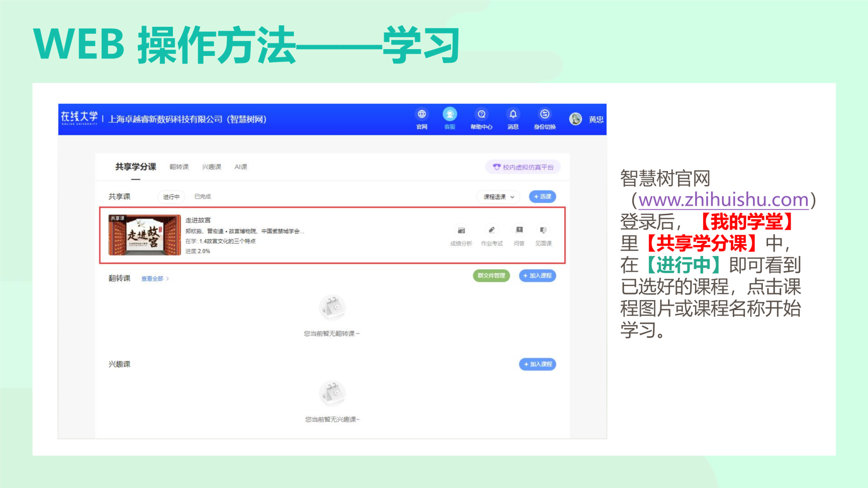Click the 消息 bell icon
This screenshot has height=488, width=868.
(513, 114)
